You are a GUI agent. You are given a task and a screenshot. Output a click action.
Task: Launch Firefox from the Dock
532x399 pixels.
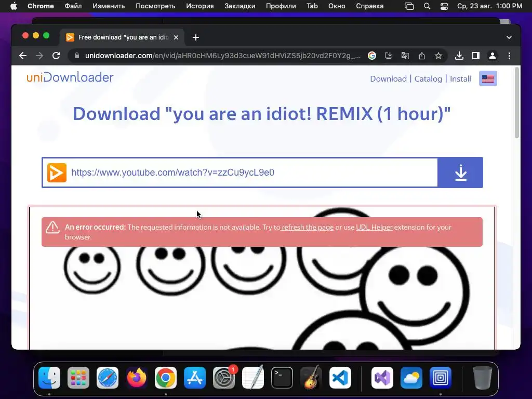tap(137, 378)
